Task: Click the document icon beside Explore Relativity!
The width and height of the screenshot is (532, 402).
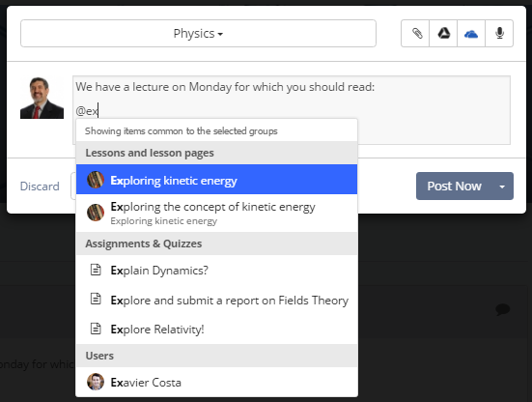Action: click(x=96, y=329)
